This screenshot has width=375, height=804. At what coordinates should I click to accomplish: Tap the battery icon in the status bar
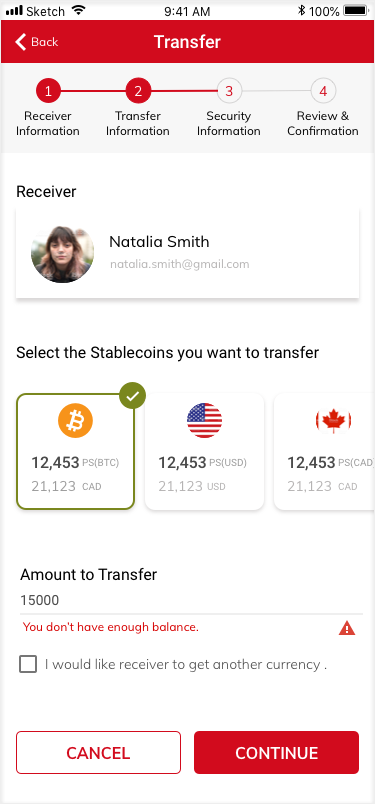[357, 10]
